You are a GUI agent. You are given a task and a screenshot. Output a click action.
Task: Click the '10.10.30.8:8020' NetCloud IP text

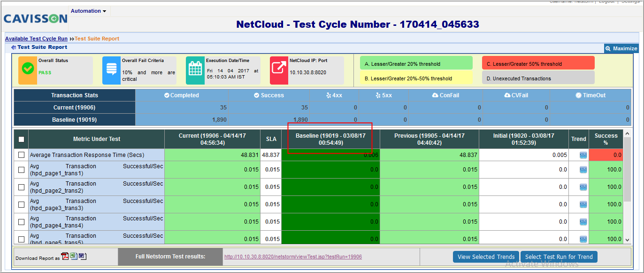point(308,73)
